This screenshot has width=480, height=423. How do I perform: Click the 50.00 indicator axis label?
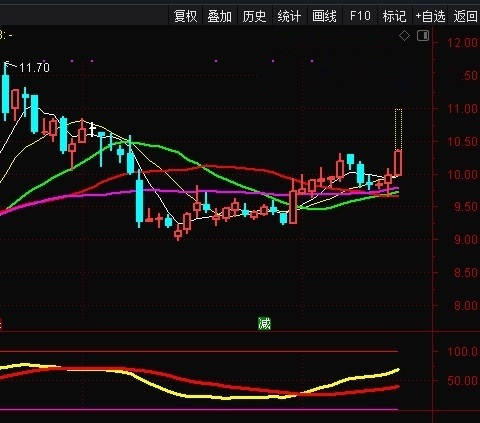click(x=462, y=380)
